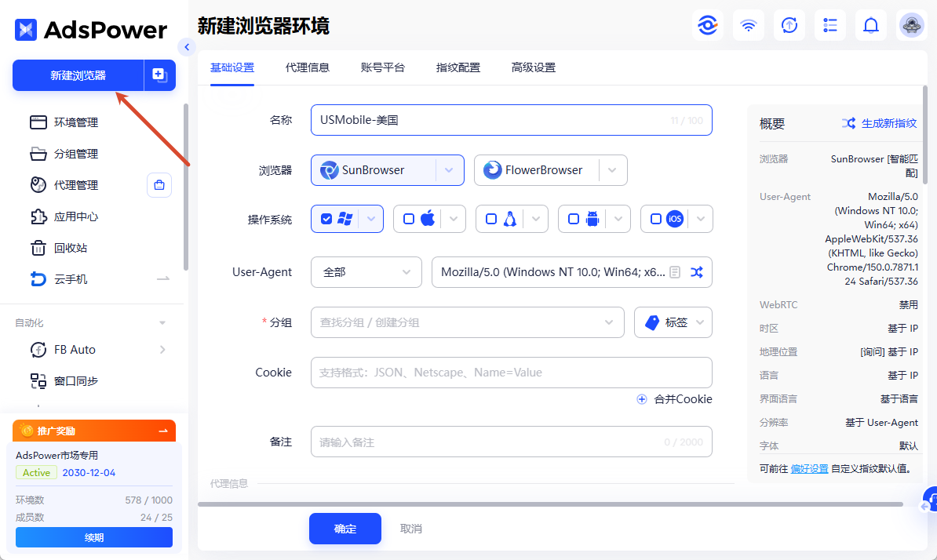Switch to the 基础设置 tab

[x=232, y=67]
